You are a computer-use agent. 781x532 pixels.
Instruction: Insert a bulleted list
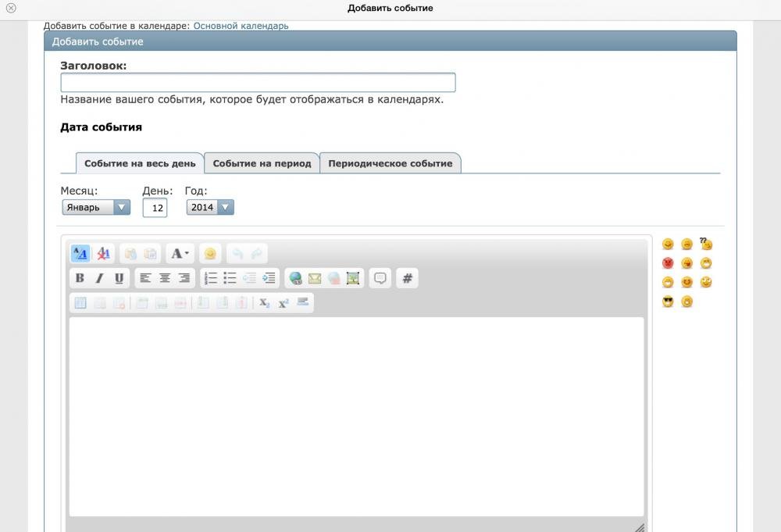pos(230,278)
